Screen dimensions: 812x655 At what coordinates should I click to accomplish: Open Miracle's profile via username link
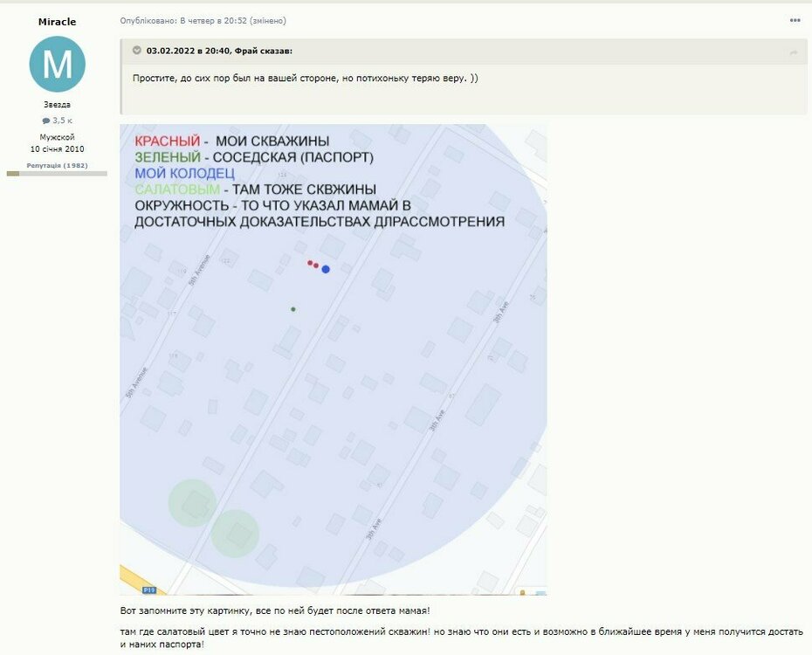57,21
